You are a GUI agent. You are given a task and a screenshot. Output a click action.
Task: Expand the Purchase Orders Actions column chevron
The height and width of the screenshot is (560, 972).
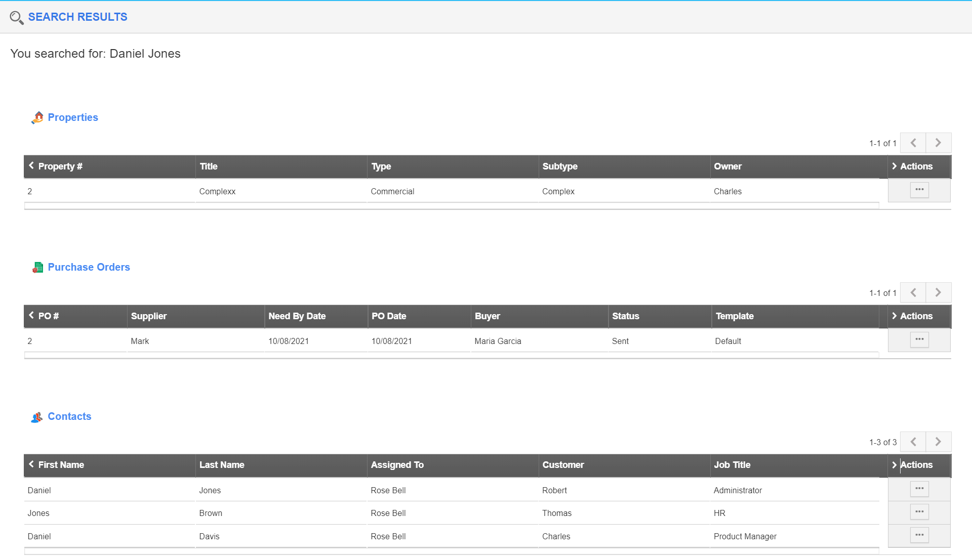[894, 316]
